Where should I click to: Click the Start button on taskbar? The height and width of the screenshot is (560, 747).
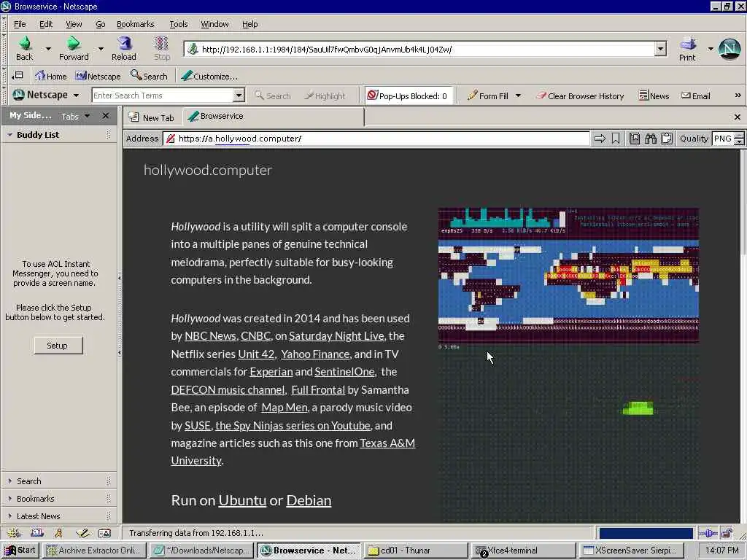[x=20, y=550]
